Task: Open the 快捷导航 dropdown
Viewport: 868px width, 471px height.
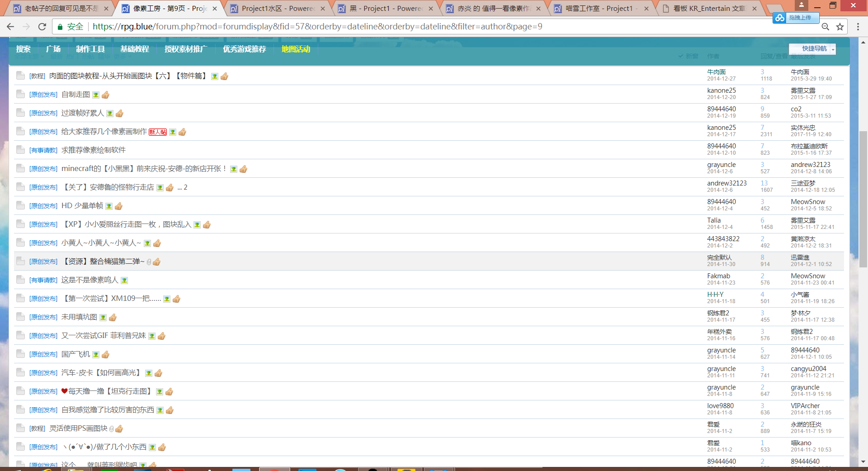Action: pyautogui.click(x=812, y=49)
